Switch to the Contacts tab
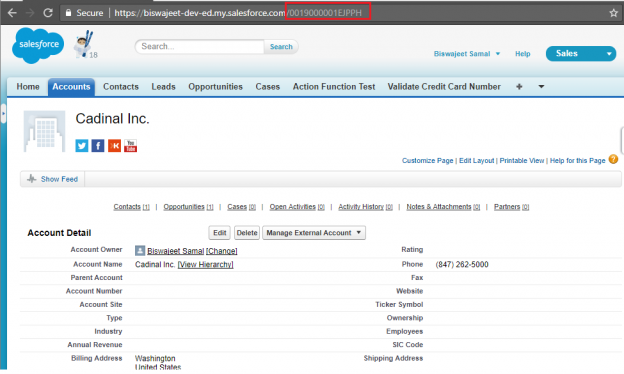Screen dimensions: 624x374 121,87
